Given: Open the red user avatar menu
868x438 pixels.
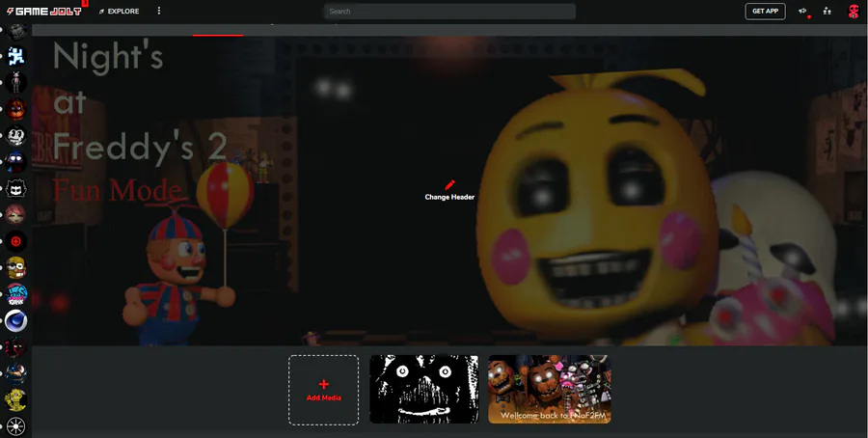Looking at the screenshot, I should (854, 11).
